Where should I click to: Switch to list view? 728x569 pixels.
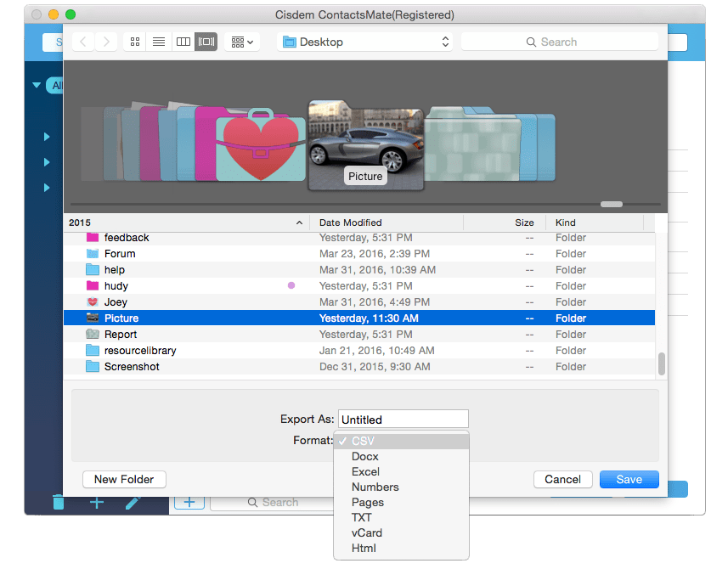pos(159,42)
